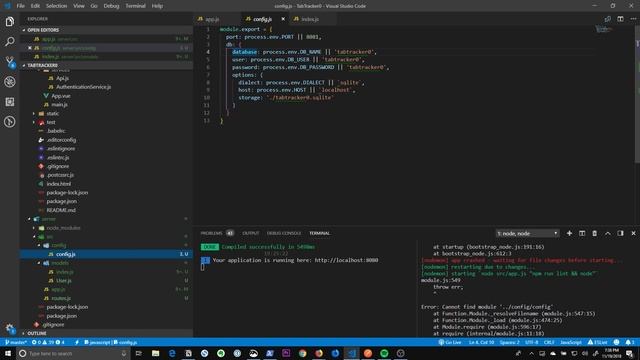Switch to the Debug Console panel tab

pos(284,233)
